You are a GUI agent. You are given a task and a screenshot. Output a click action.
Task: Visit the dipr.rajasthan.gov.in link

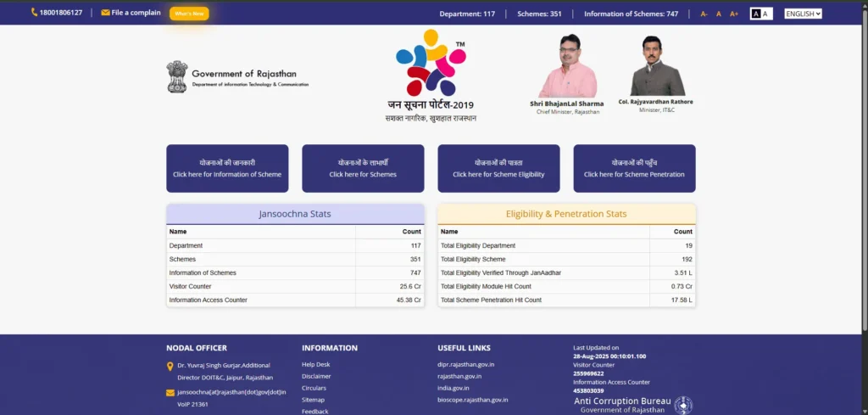tap(465, 364)
